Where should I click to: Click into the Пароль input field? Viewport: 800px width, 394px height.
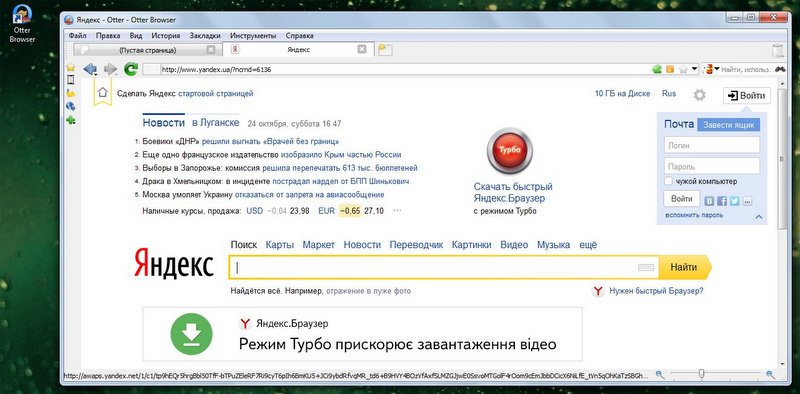pos(712,166)
